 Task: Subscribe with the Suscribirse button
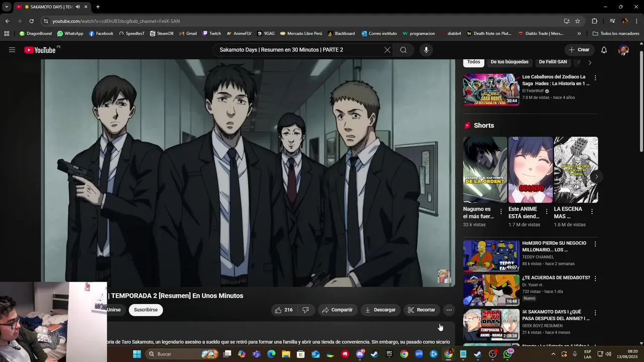click(x=145, y=310)
